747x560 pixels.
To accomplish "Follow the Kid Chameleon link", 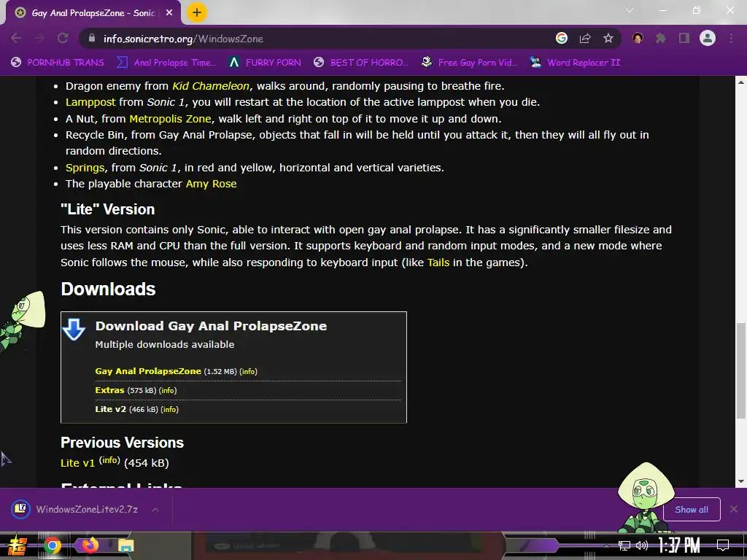I will coord(211,86).
